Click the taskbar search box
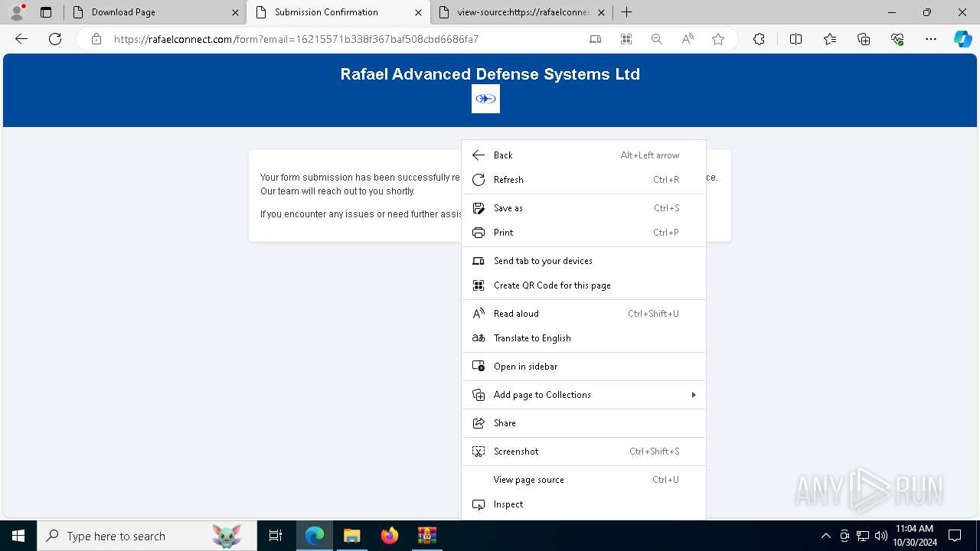Viewport: 980px width, 551px height. (146, 536)
